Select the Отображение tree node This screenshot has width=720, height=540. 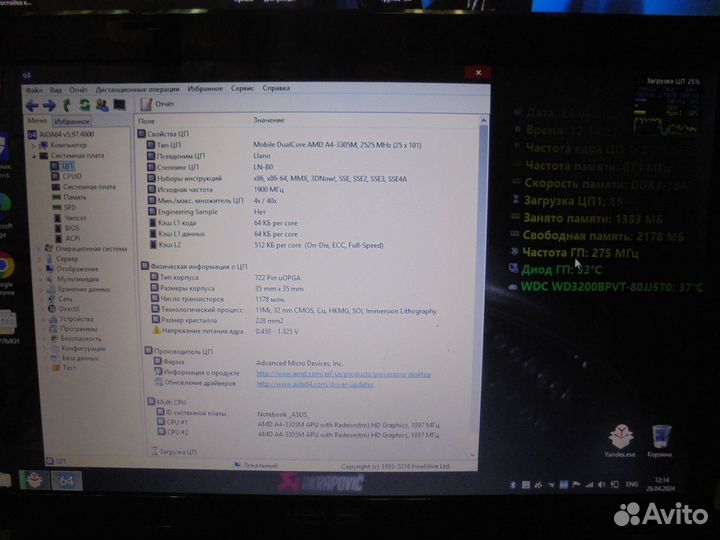click(72, 269)
